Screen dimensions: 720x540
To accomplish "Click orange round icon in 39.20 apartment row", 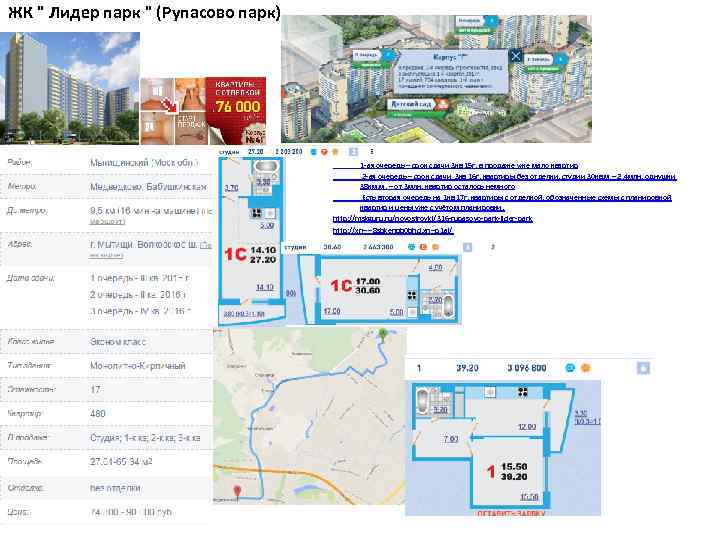I will pyautogui.click(x=585, y=368).
